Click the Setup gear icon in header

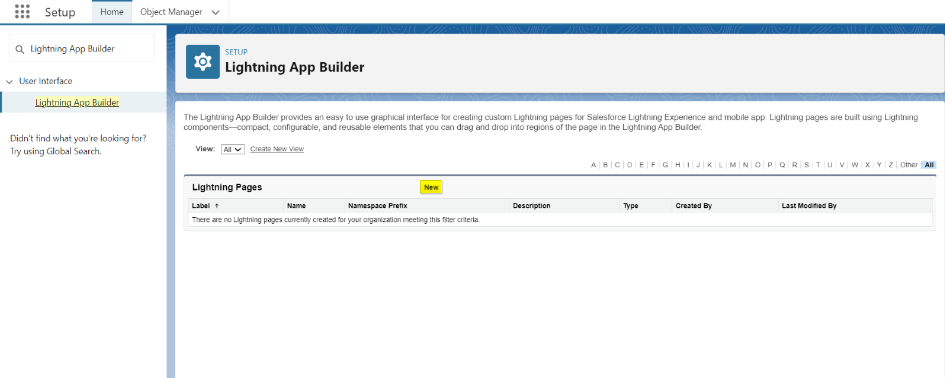(202, 62)
